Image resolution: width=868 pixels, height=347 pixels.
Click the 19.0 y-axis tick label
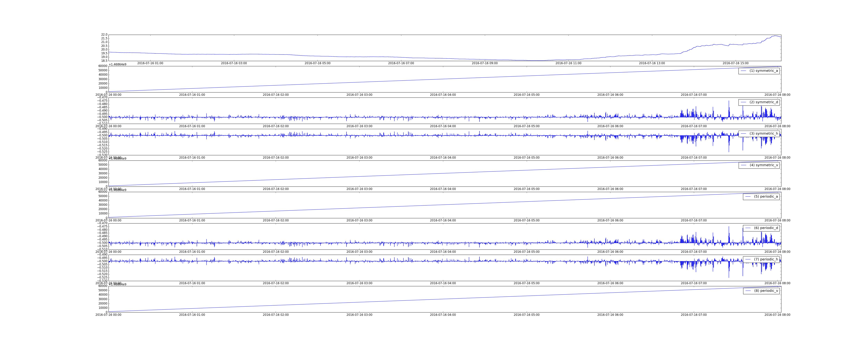[x=104, y=57]
